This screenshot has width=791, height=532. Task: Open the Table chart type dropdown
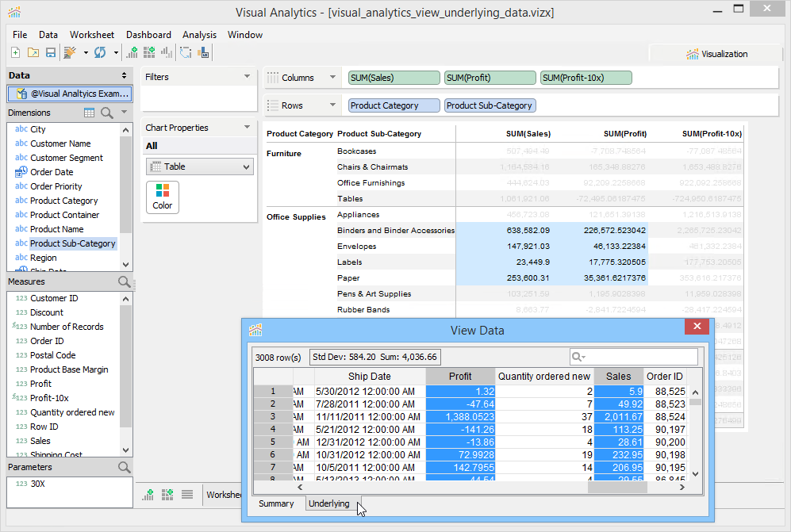[199, 167]
